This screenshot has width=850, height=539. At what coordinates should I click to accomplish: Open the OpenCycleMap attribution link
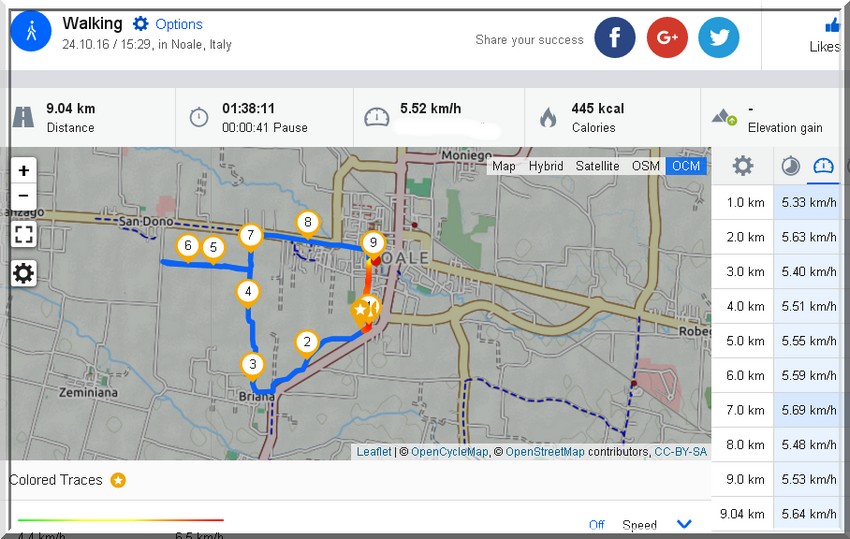pyautogui.click(x=449, y=452)
